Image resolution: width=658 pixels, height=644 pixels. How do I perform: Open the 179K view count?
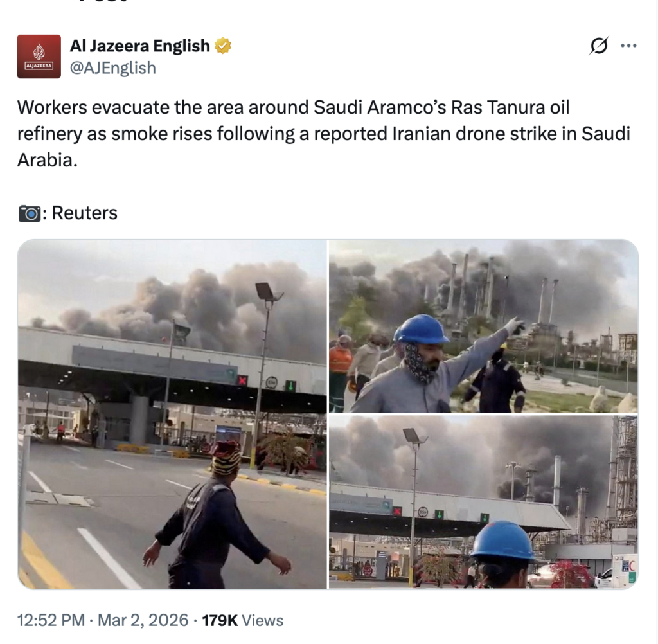(220, 620)
